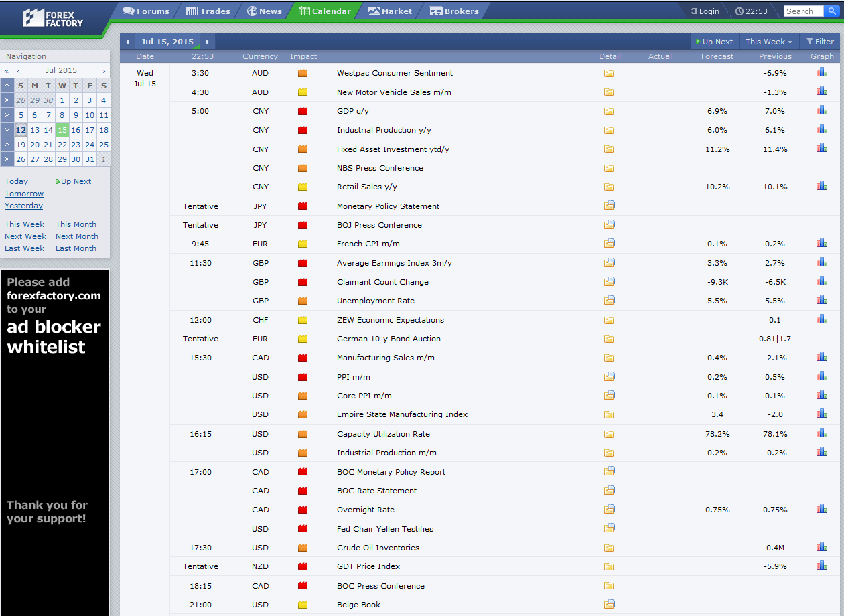Click the search magnifier button

831,11
